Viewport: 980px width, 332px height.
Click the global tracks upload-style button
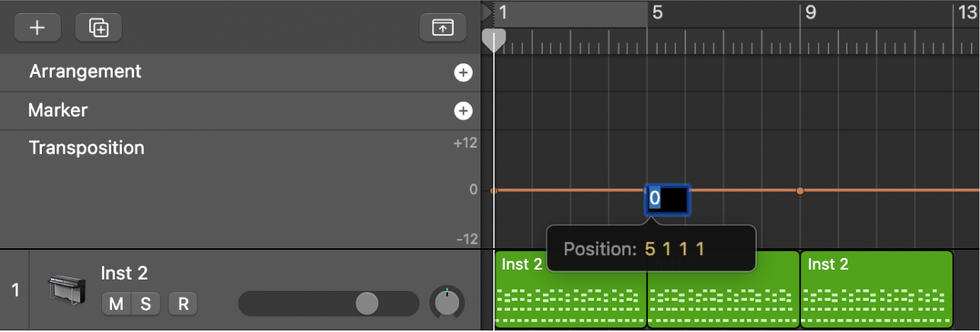click(442, 27)
